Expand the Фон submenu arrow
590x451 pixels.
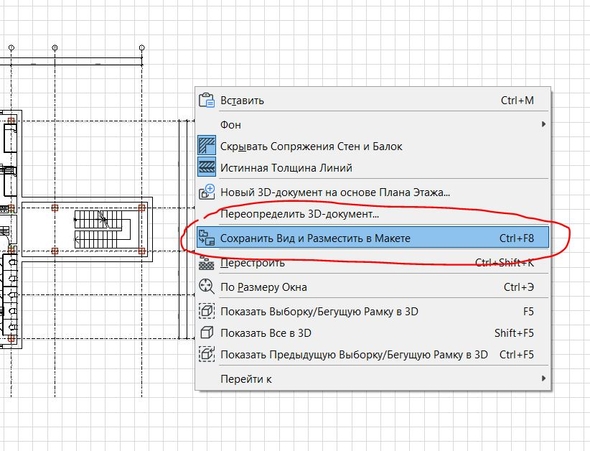pyautogui.click(x=543, y=124)
